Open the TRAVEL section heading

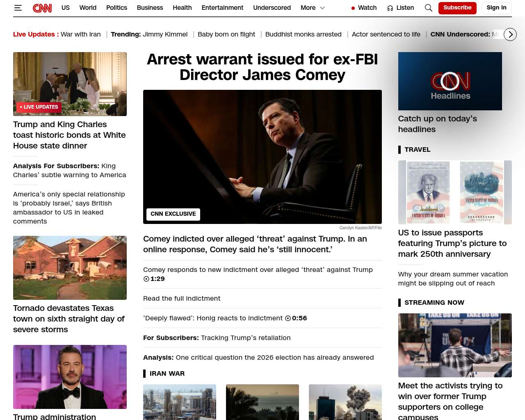[x=418, y=150]
